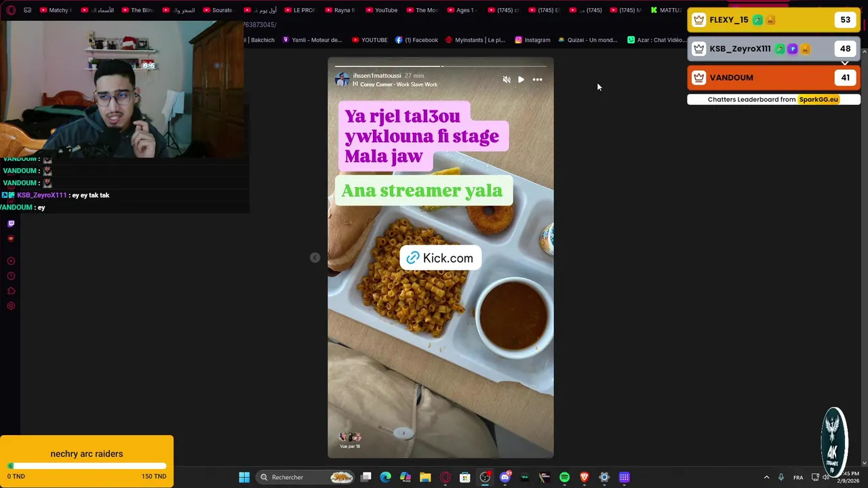Select FLEXY_15 leaderboard entry

pos(774,20)
